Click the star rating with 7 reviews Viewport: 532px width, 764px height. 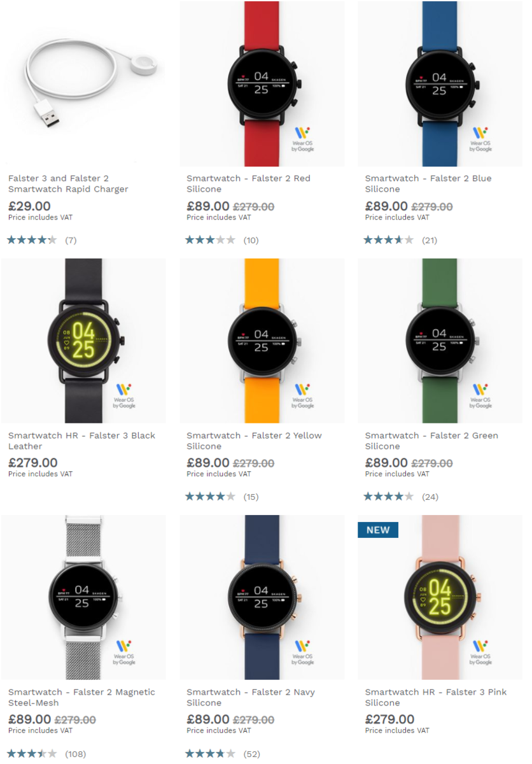[32, 240]
